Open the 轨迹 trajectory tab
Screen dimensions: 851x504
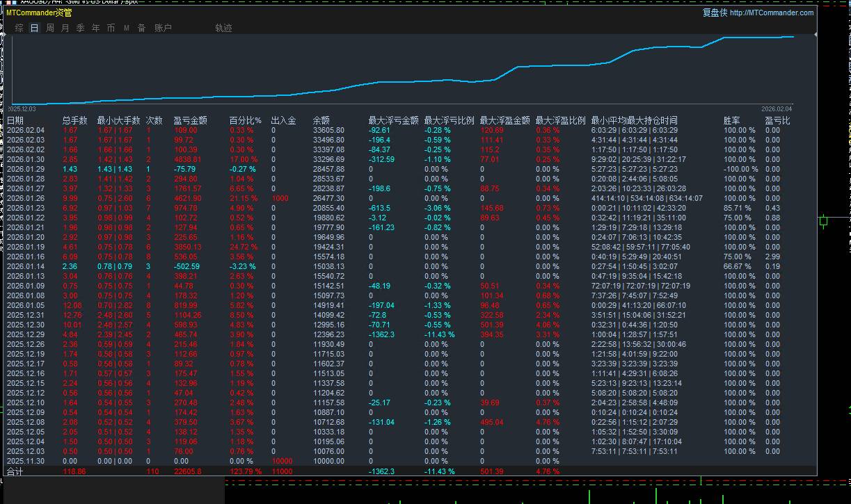click(223, 28)
